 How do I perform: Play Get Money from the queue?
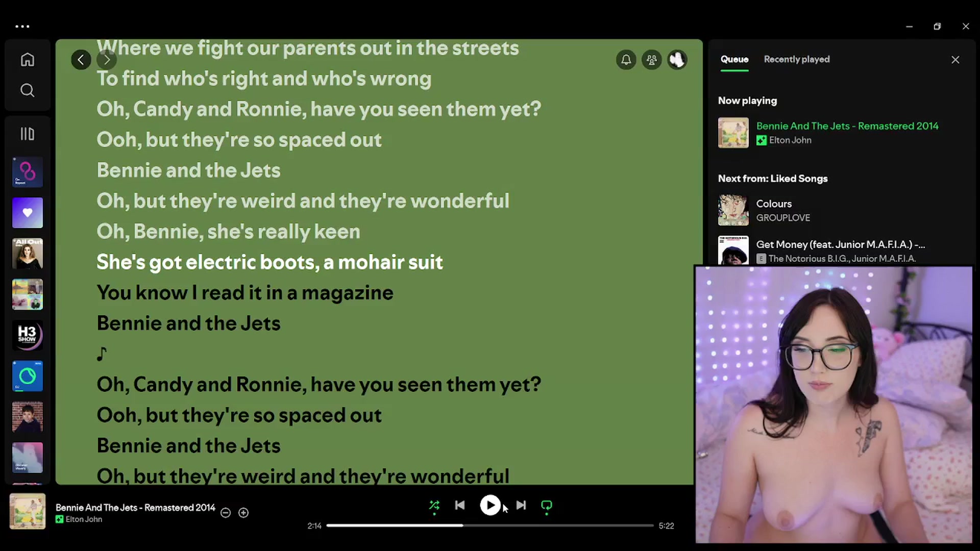[x=840, y=244]
